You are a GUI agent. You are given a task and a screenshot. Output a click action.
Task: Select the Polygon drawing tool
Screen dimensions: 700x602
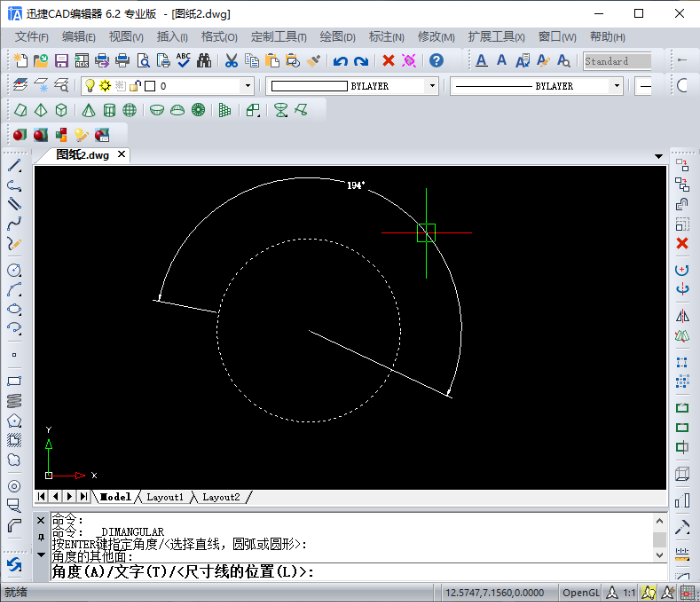pos(14,421)
